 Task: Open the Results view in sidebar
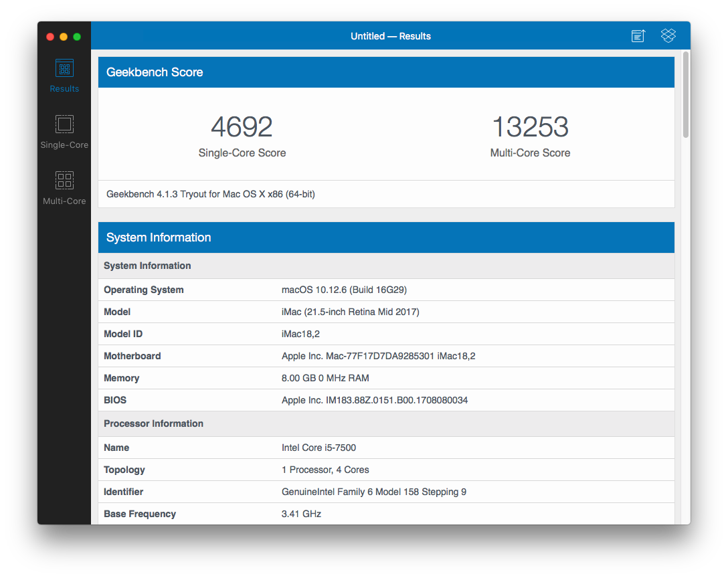click(64, 76)
